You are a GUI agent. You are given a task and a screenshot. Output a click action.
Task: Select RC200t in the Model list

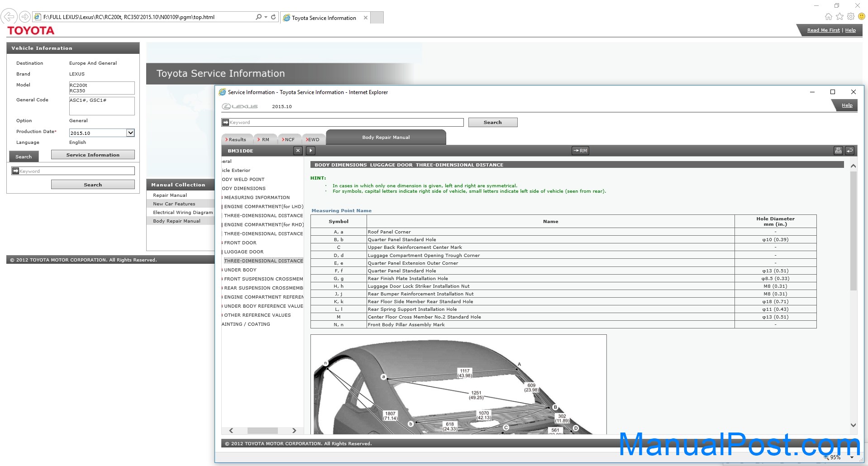click(x=78, y=85)
